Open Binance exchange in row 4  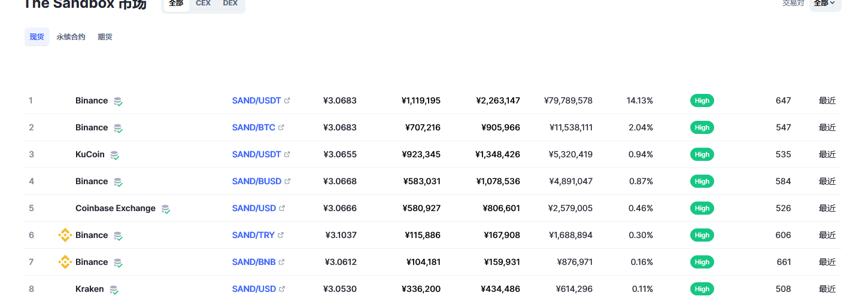92,181
